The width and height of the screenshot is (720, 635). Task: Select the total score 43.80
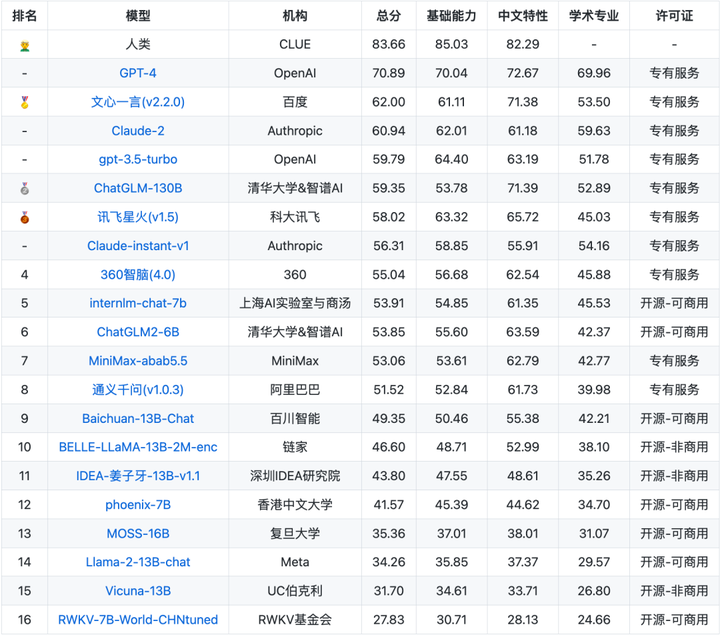point(388,476)
